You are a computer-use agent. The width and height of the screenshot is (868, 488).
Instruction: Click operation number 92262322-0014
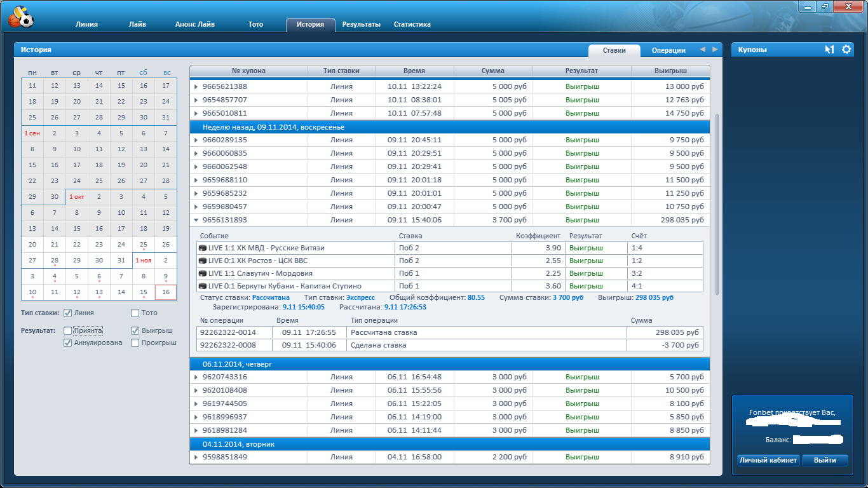(x=228, y=332)
